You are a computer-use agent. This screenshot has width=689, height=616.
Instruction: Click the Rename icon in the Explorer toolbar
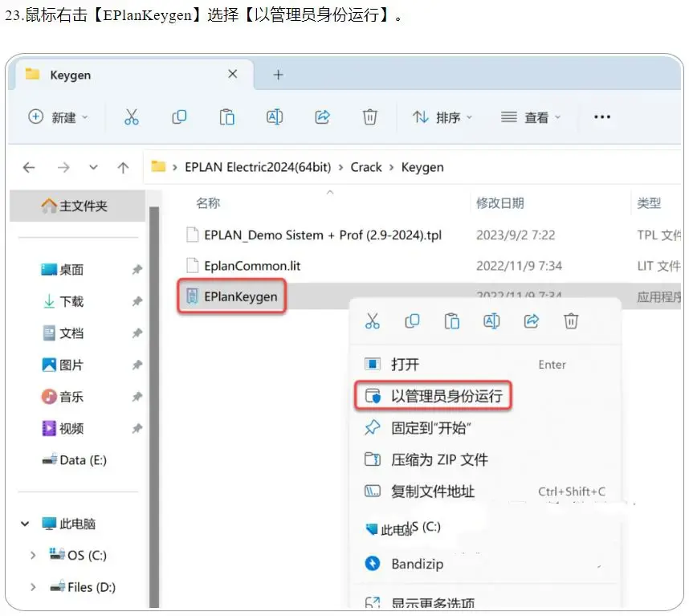[x=275, y=117]
